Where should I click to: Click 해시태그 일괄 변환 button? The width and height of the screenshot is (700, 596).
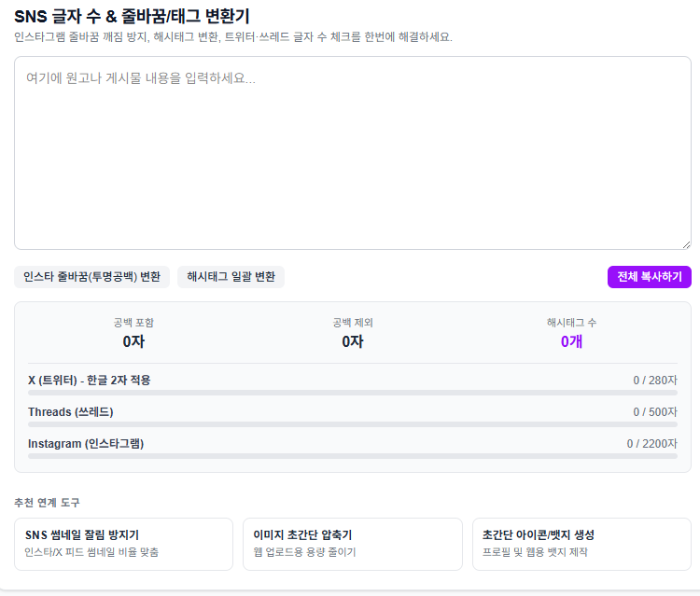pyautogui.click(x=231, y=277)
